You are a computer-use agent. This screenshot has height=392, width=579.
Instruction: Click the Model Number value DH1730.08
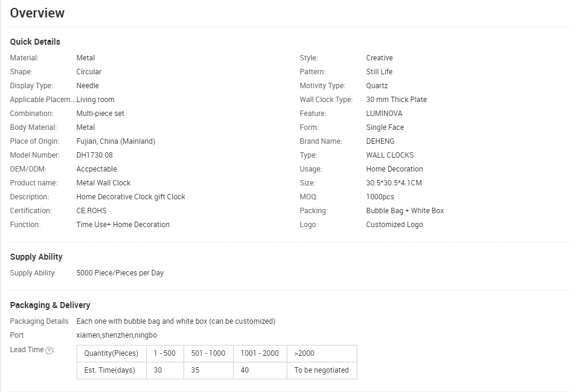pyautogui.click(x=95, y=155)
